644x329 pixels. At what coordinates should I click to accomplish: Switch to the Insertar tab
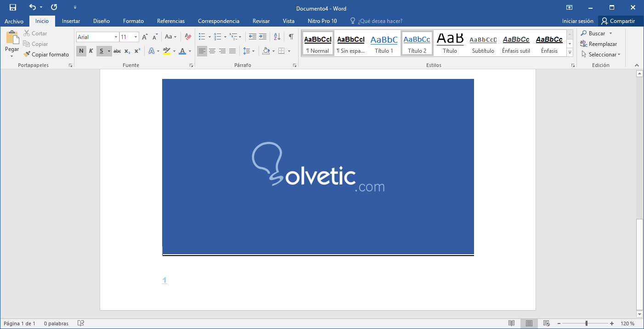click(71, 21)
